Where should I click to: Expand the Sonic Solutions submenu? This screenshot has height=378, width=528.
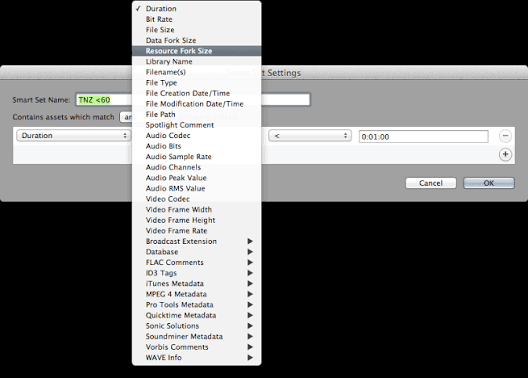pyautogui.click(x=197, y=326)
